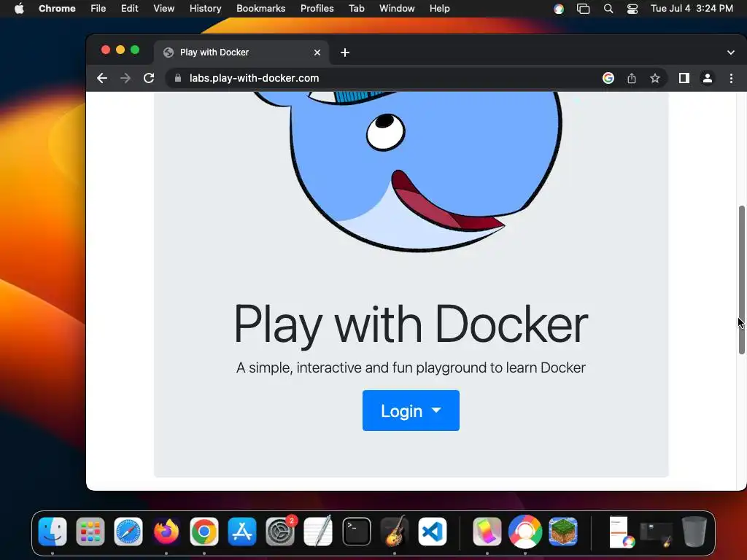Open System Settings from the Dock
The height and width of the screenshot is (560, 747).
coord(280,532)
